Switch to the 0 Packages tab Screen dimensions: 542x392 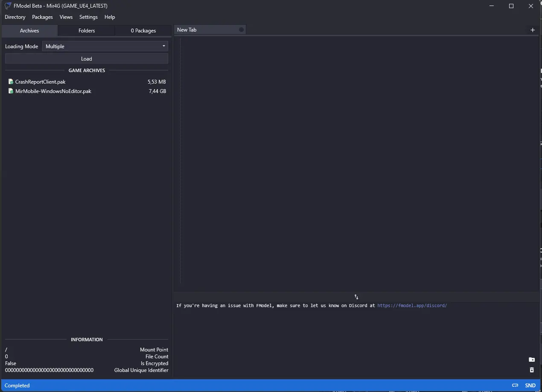coord(143,31)
